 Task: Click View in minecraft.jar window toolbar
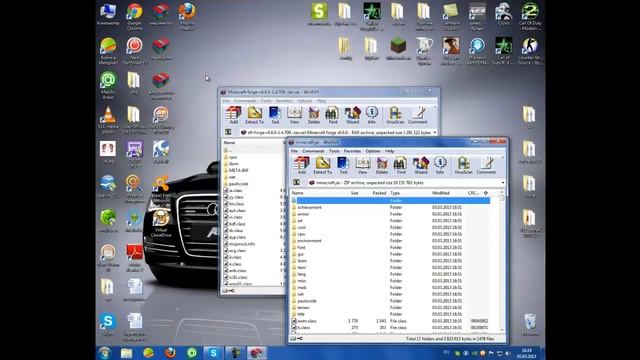click(x=362, y=165)
